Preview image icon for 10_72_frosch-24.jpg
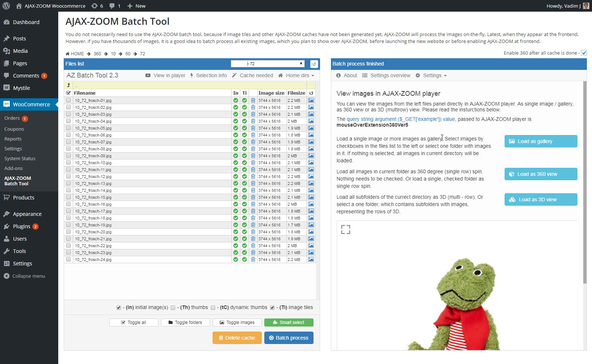592x364 pixels. tap(311, 260)
